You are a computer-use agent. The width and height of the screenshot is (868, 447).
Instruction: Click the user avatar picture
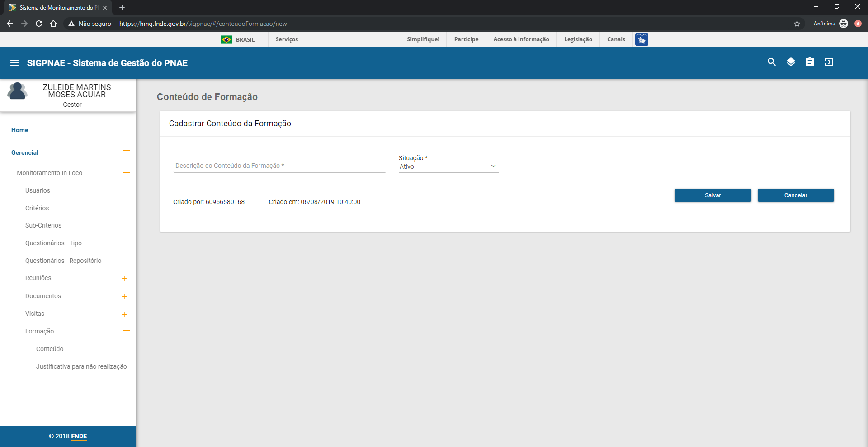[17, 91]
